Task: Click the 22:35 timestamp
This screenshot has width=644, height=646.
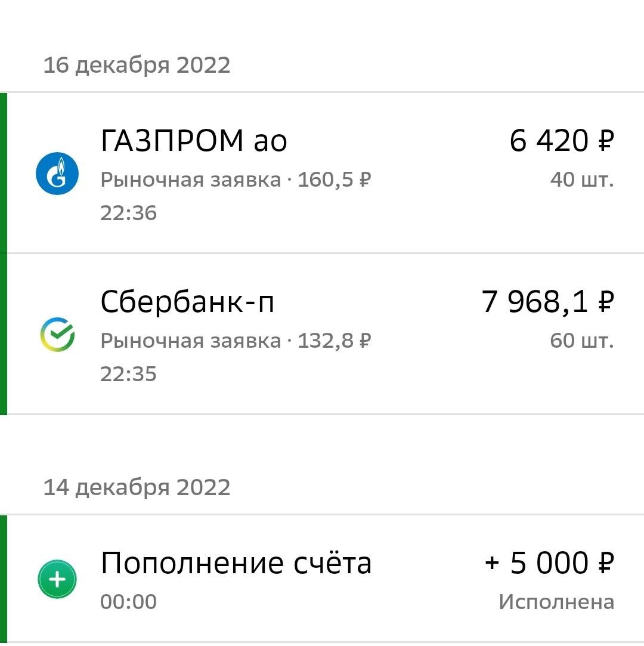Action: [129, 374]
